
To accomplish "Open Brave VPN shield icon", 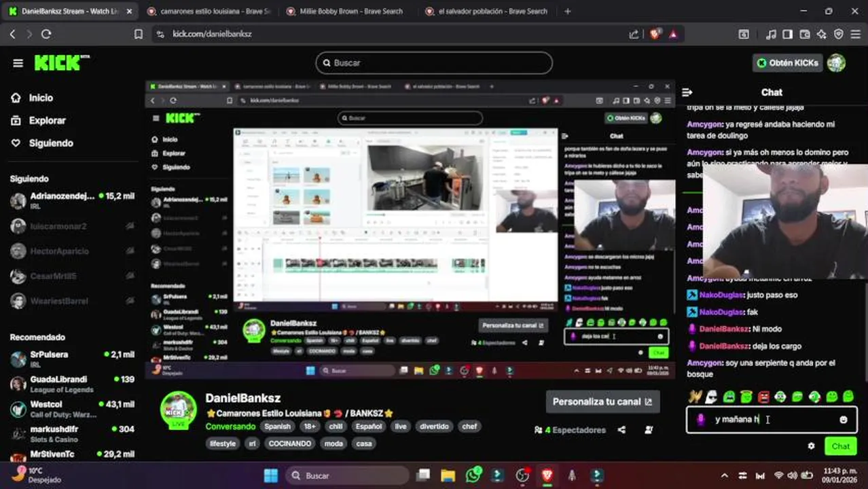I will [x=839, y=34].
